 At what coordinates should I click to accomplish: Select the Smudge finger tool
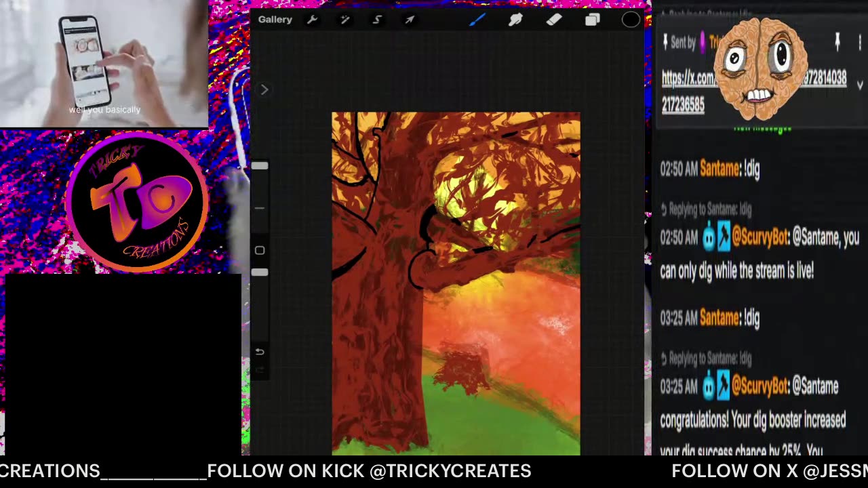515,20
